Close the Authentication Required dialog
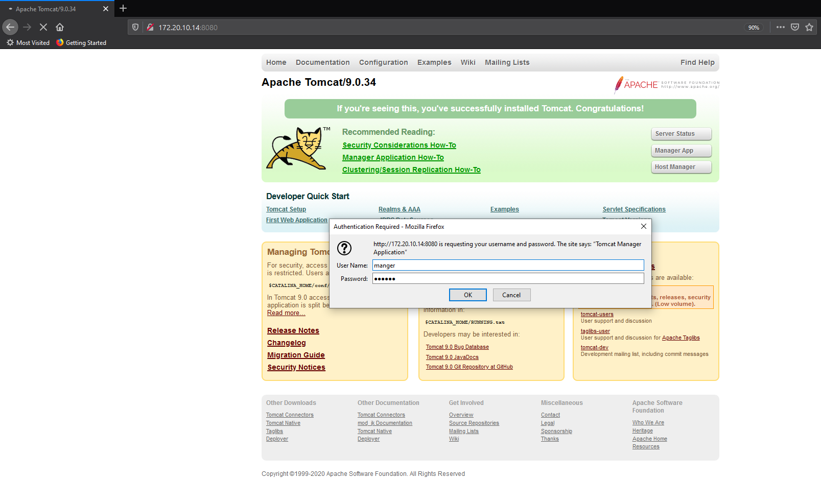This screenshot has height=504, width=821. click(644, 226)
